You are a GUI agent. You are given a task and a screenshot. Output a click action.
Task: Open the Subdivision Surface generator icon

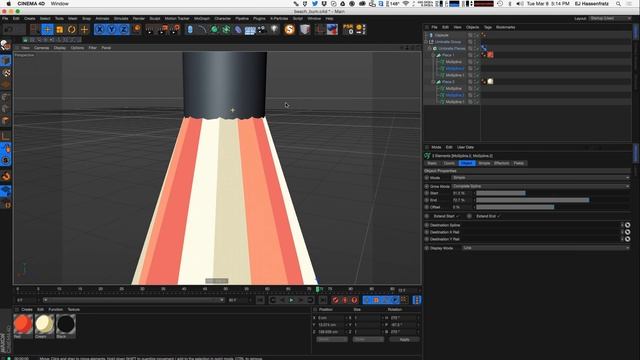point(214,29)
